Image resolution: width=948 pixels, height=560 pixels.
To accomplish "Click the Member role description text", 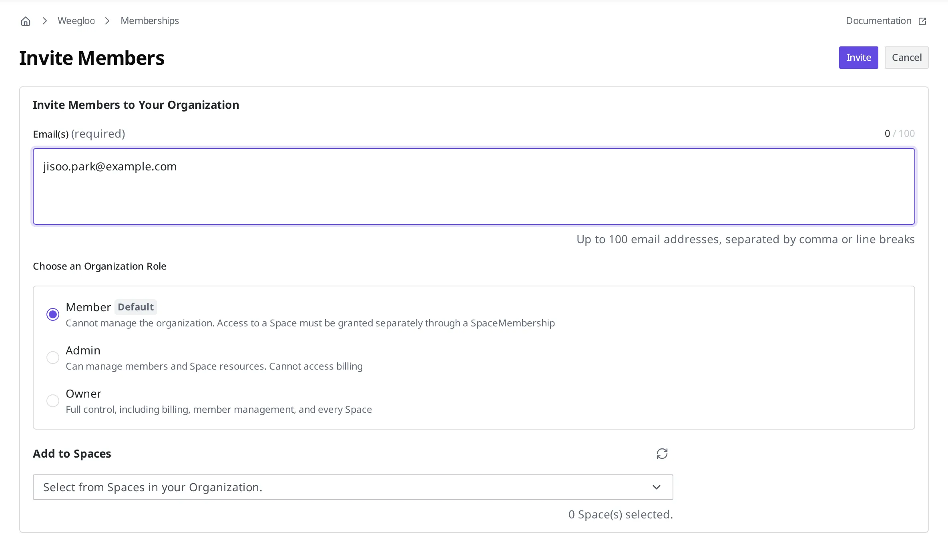I will click(x=310, y=323).
